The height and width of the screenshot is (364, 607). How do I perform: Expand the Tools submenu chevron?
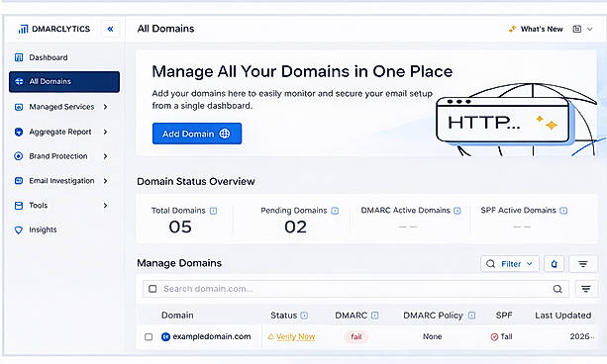click(105, 206)
